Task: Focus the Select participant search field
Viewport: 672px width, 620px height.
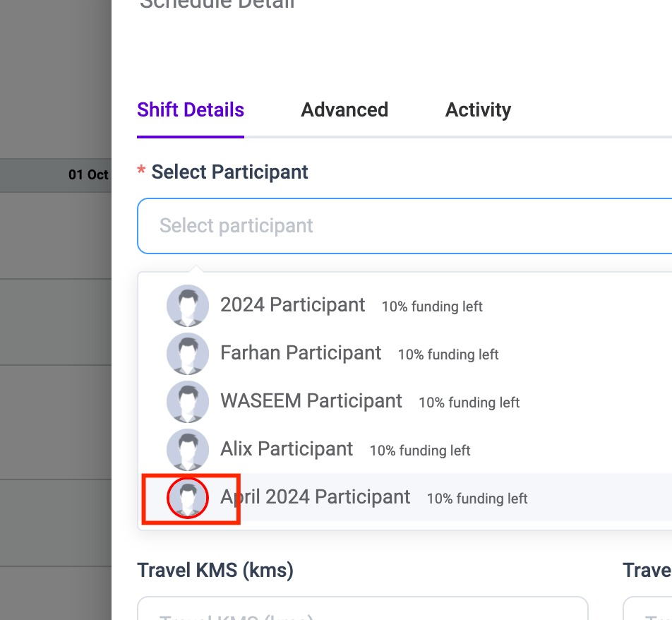Action: (x=404, y=226)
